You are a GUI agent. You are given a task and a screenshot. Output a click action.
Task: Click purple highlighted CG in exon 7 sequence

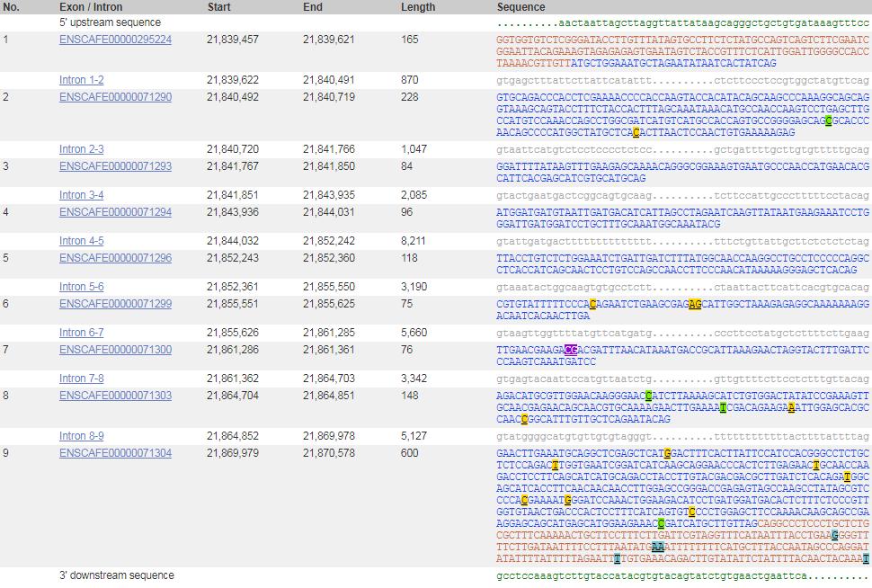[571, 350]
